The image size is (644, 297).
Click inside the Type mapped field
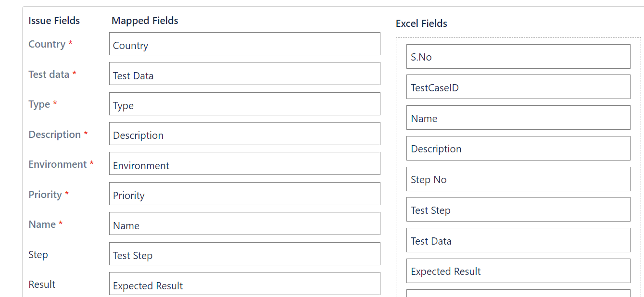click(245, 103)
